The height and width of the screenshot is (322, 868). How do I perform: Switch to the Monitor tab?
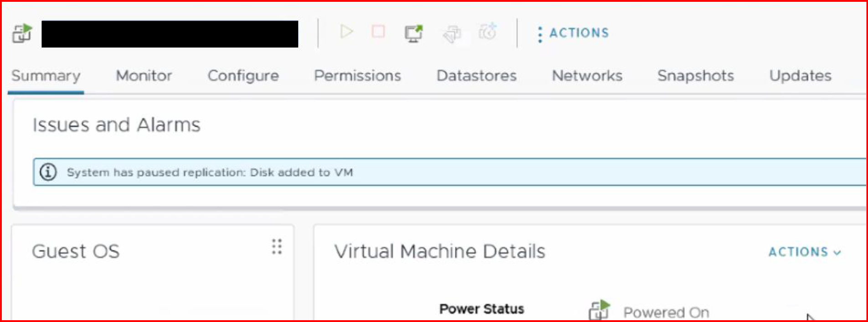point(144,76)
